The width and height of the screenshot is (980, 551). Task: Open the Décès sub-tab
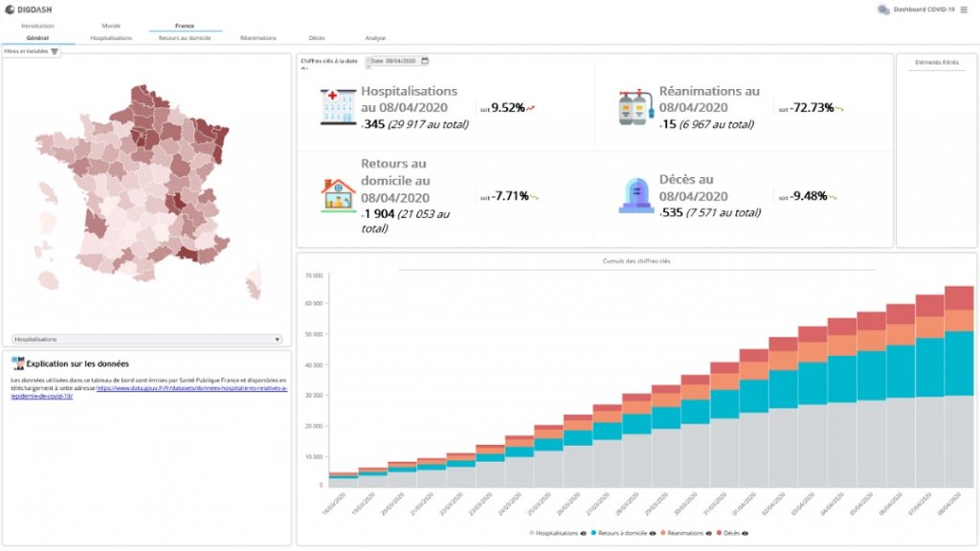pyautogui.click(x=317, y=38)
